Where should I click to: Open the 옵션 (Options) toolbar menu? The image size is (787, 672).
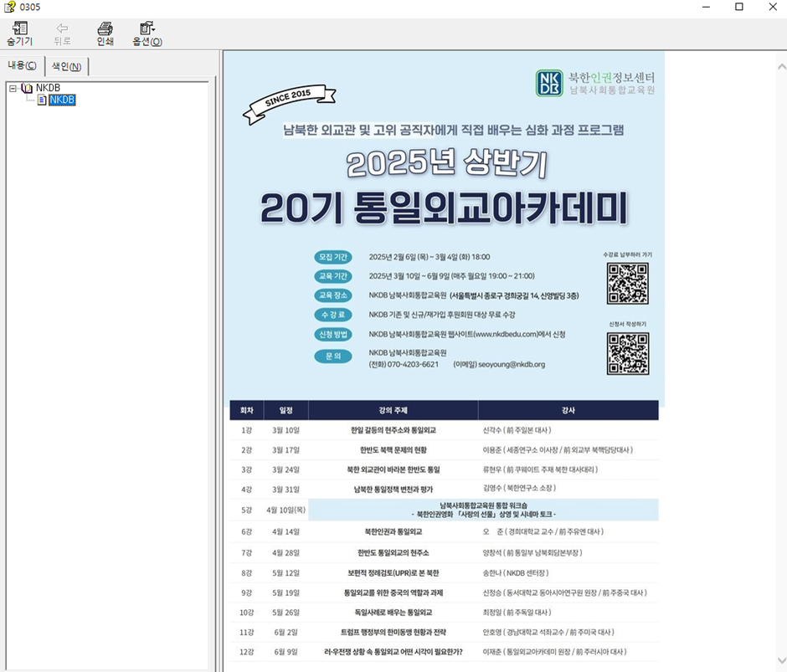[x=147, y=33]
